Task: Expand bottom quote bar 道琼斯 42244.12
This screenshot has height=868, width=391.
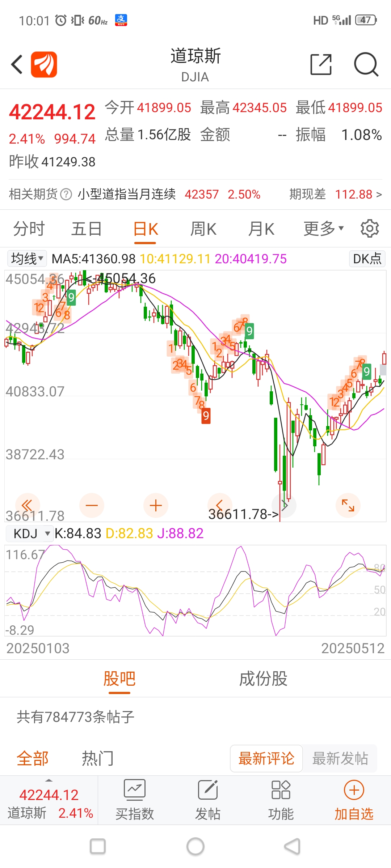Action: pyautogui.click(x=49, y=801)
